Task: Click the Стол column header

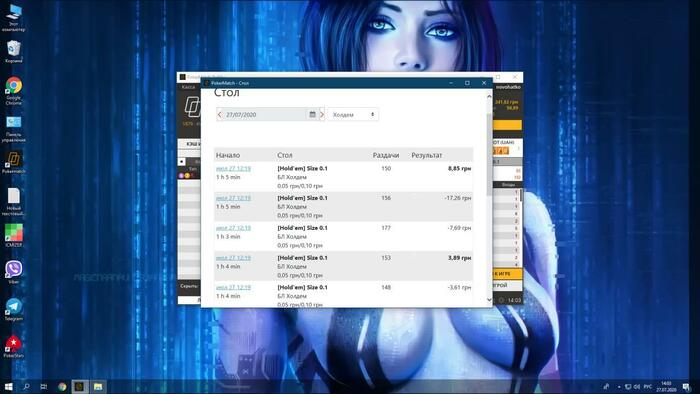Action: pos(285,155)
